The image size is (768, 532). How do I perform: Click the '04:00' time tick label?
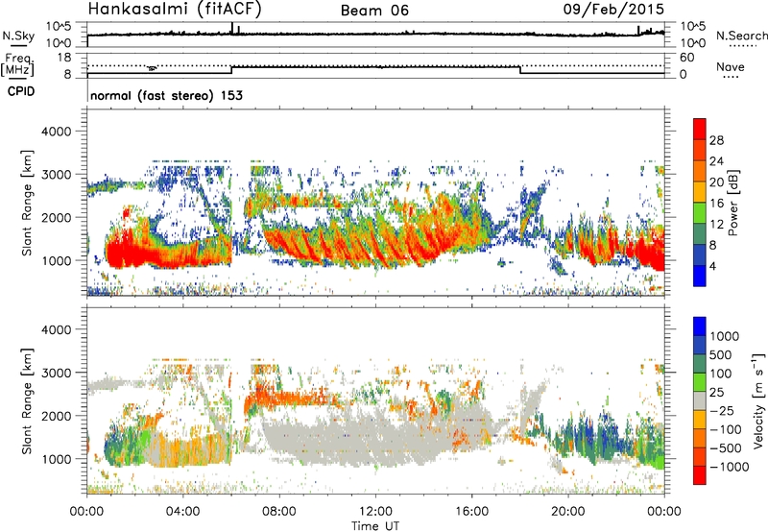click(182, 512)
